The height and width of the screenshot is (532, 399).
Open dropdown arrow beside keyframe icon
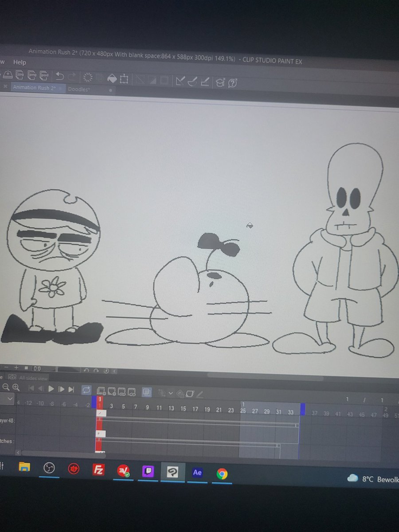click(x=171, y=393)
